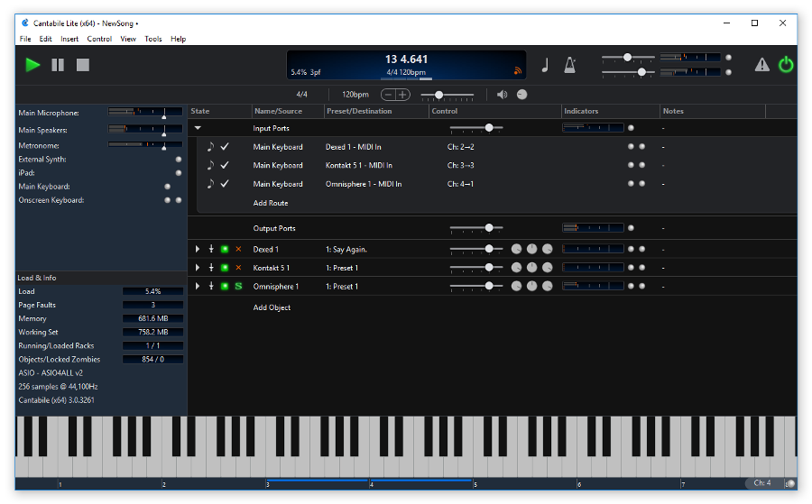
Task: Toggle the checkmark for Kontakt 5 1 route
Action: tap(225, 165)
